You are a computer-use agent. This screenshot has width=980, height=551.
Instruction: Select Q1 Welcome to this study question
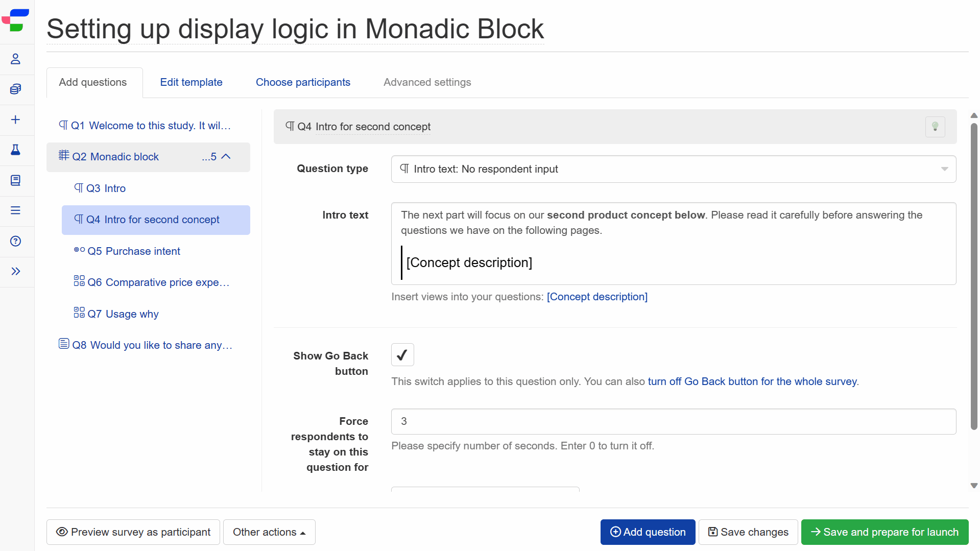(x=148, y=126)
